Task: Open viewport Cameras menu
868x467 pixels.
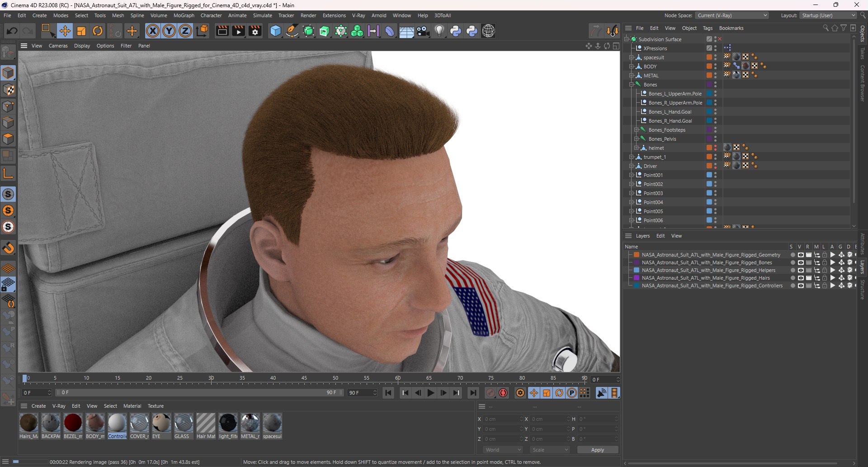Action: click(x=58, y=46)
